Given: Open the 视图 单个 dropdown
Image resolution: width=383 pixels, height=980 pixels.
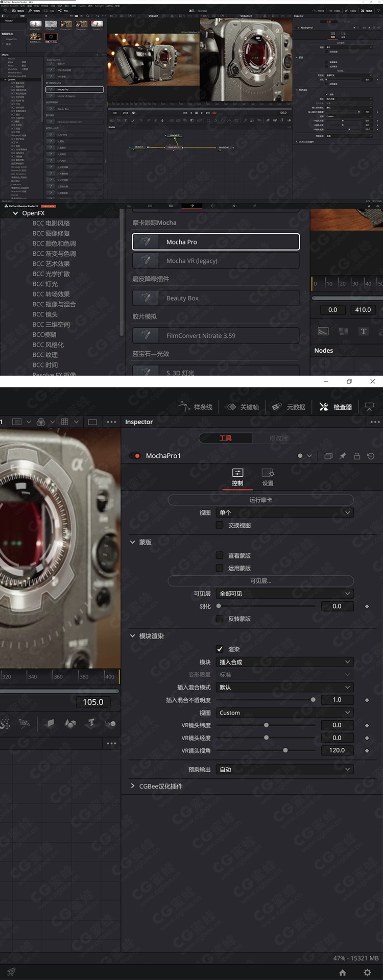Looking at the screenshot, I should [x=285, y=512].
